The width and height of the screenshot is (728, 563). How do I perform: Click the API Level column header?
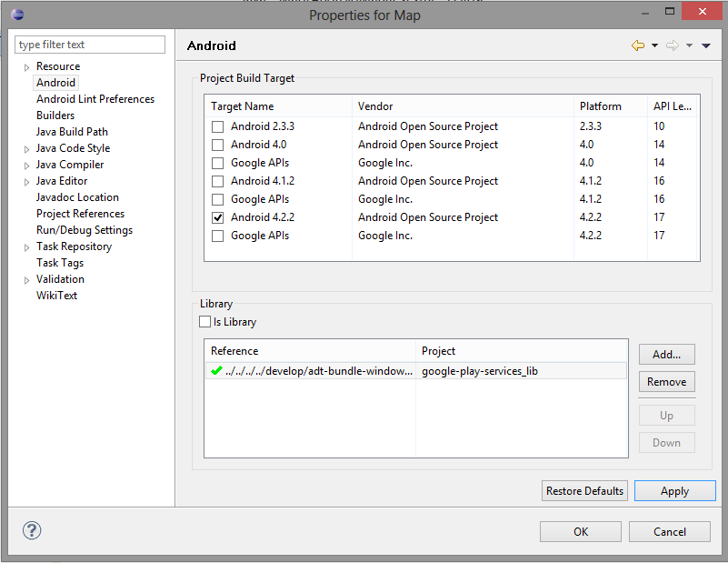click(x=673, y=106)
